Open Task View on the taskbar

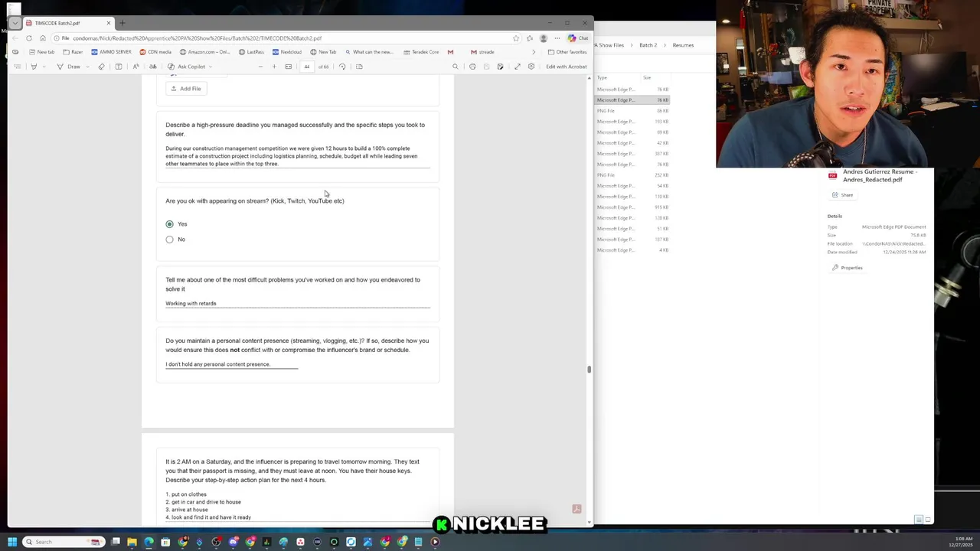[116, 542]
